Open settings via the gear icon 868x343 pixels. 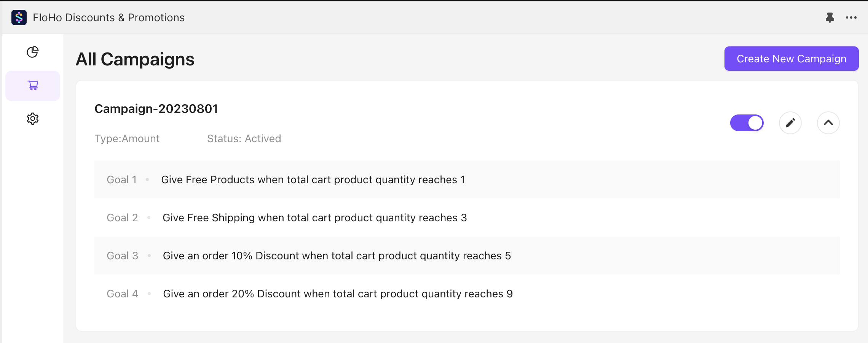33,119
